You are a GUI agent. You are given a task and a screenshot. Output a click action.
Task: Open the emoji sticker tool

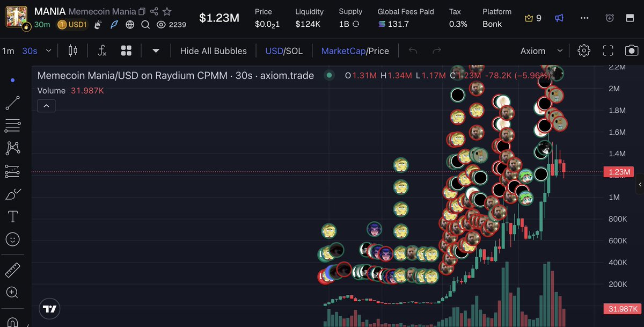[13, 239]
